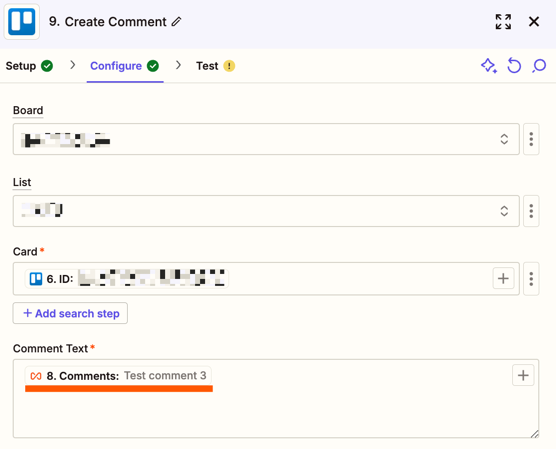Screen dimensions: 556x449
Task: Insert data with Comment Text plus button
Action: [523, 375]
